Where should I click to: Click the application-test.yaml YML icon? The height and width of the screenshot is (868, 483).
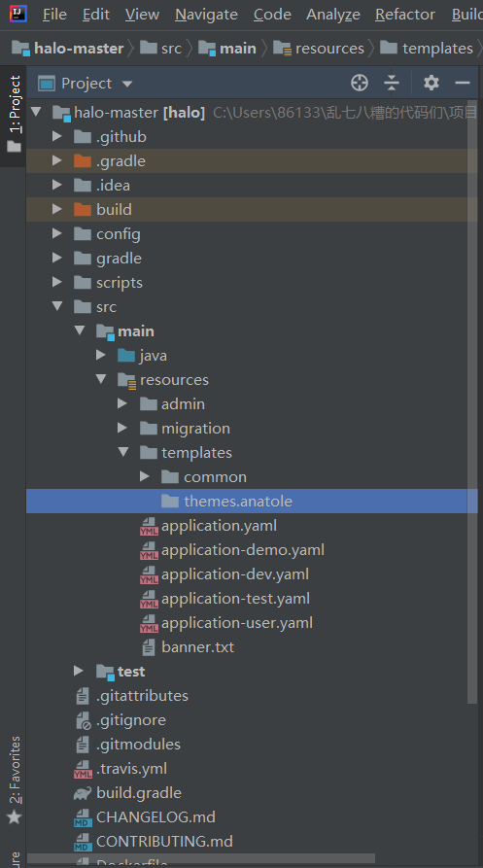(149, 600)
